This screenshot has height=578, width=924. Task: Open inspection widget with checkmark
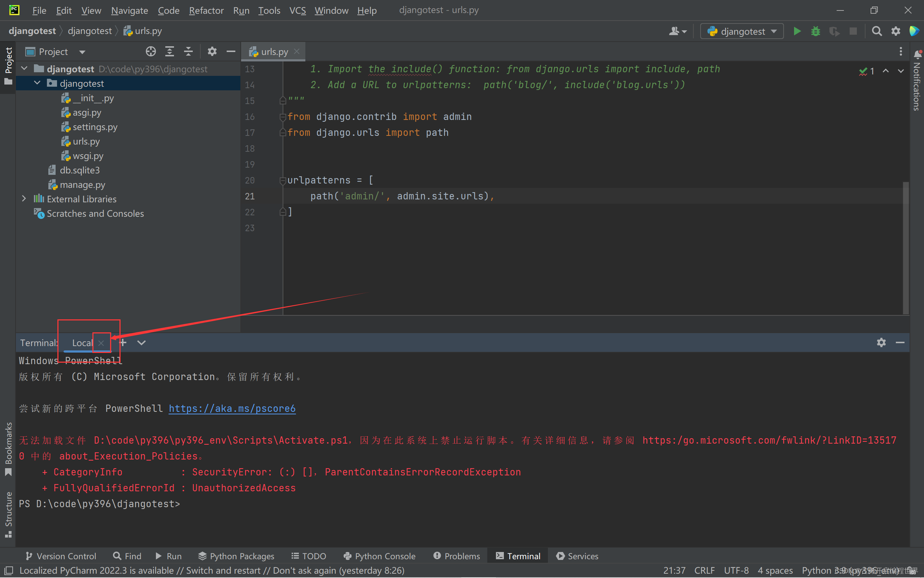[867, 71]
